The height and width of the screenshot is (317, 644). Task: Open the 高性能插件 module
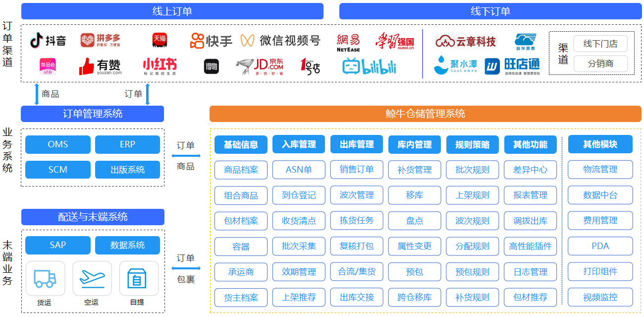[531, 246]
